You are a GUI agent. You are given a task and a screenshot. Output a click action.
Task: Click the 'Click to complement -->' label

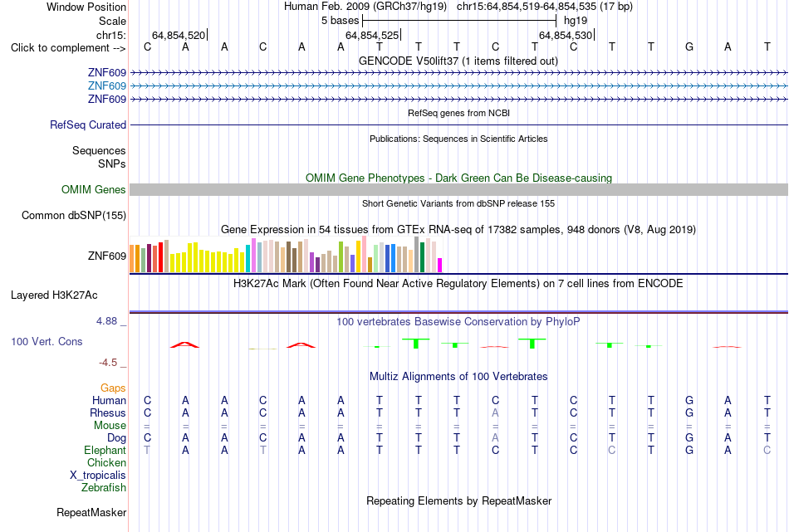pyautogui.click(x=68, y=48)
